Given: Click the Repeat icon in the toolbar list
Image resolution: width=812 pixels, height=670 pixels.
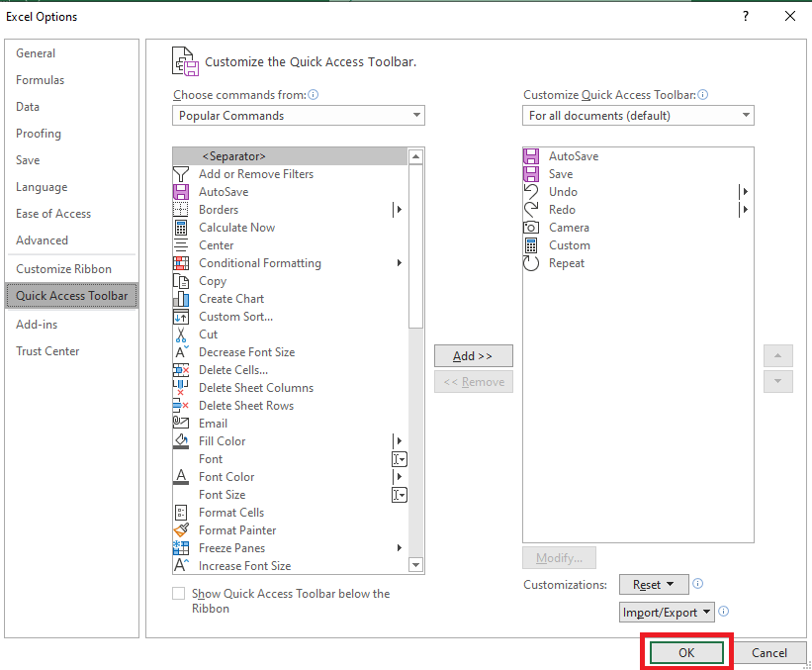Looking at the screenshot, I should pyautogui.click(x=531, y=263).
